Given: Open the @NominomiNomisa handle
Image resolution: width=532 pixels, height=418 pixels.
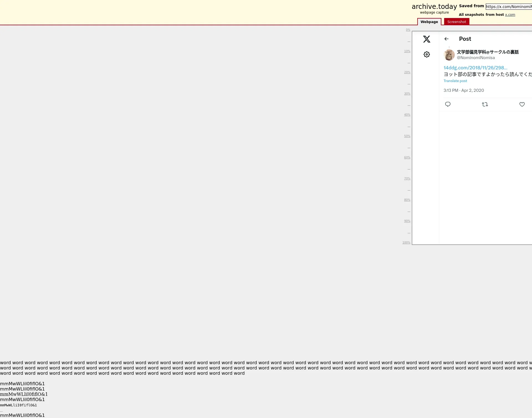Looking at the screenshot, I should pos(475,58).
